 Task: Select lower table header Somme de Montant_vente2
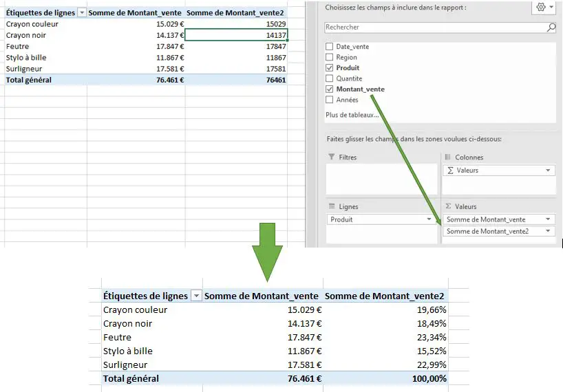385,296
